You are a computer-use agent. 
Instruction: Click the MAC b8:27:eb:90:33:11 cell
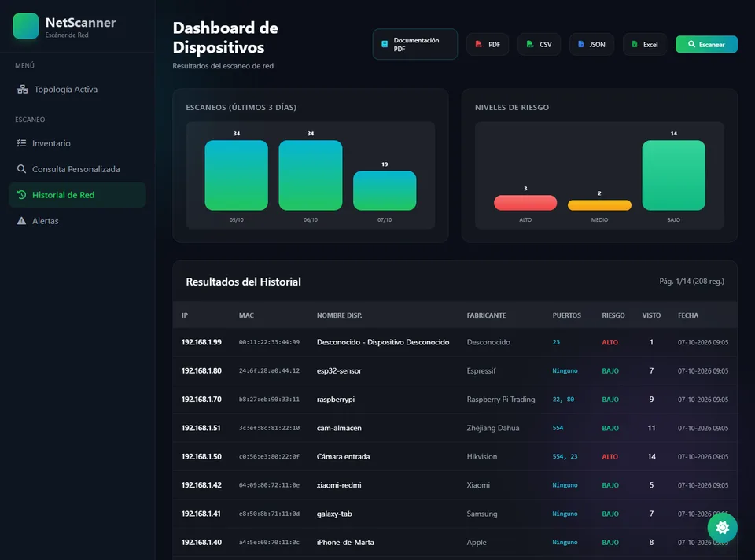tap(269, 400)
